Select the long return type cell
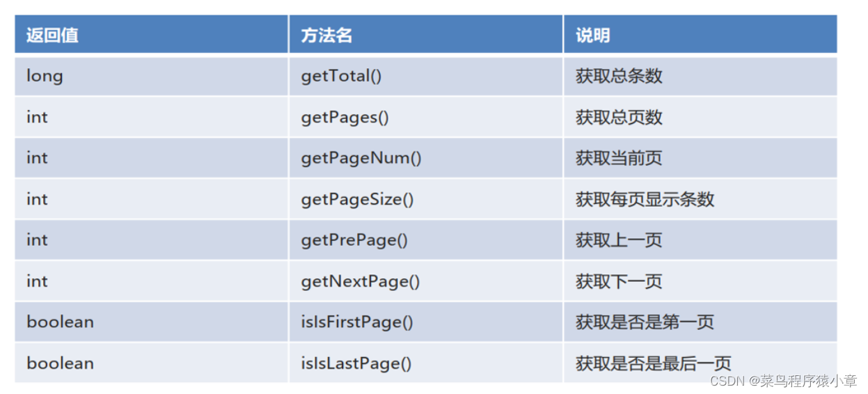 [x=151, y=76]
